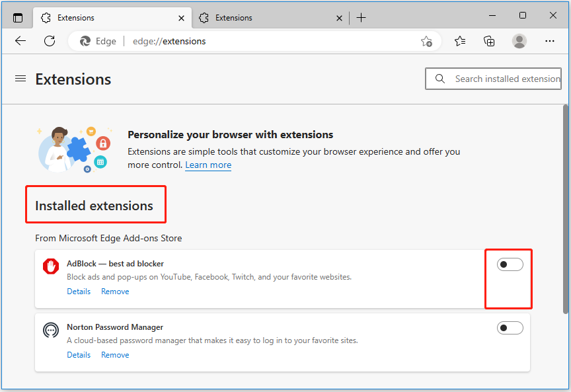Viewport: 571px width, 392px height.
Task: Close the first Extensions tab
Action: 181,18
